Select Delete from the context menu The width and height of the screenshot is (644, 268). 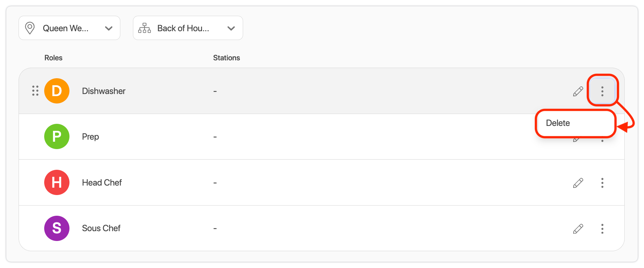(x=558, y=123)
